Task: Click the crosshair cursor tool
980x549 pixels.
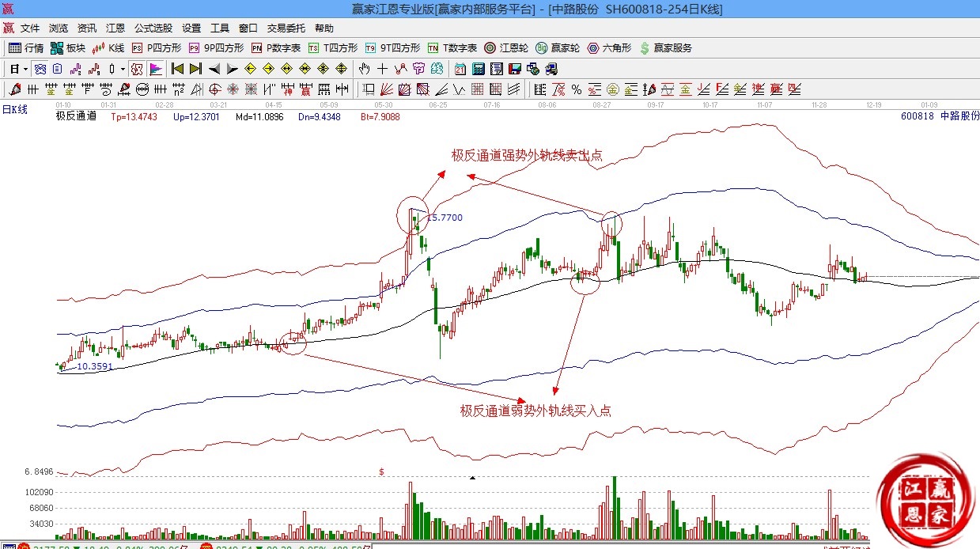Action: [382, 69]
